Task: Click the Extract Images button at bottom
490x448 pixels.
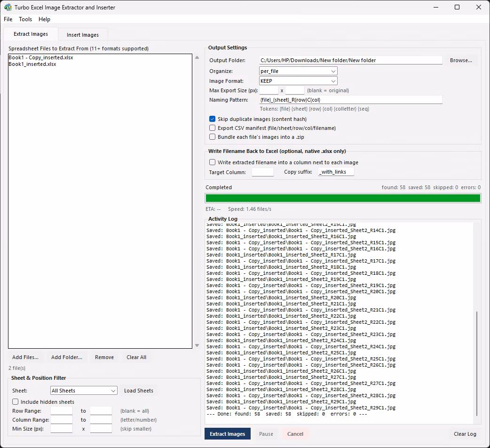Action: pyautogui.click(x=228, y=434)
